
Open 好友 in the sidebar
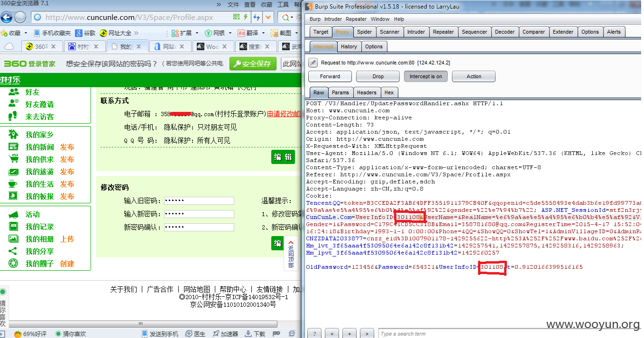pos(33,92)
